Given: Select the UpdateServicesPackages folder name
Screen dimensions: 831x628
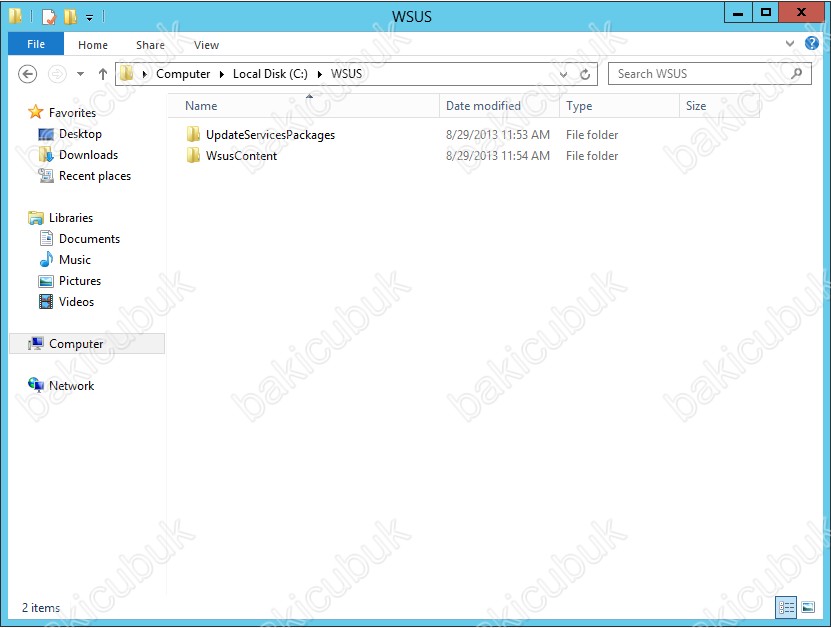Looking at the screenshot, I should tap(270, 135).
